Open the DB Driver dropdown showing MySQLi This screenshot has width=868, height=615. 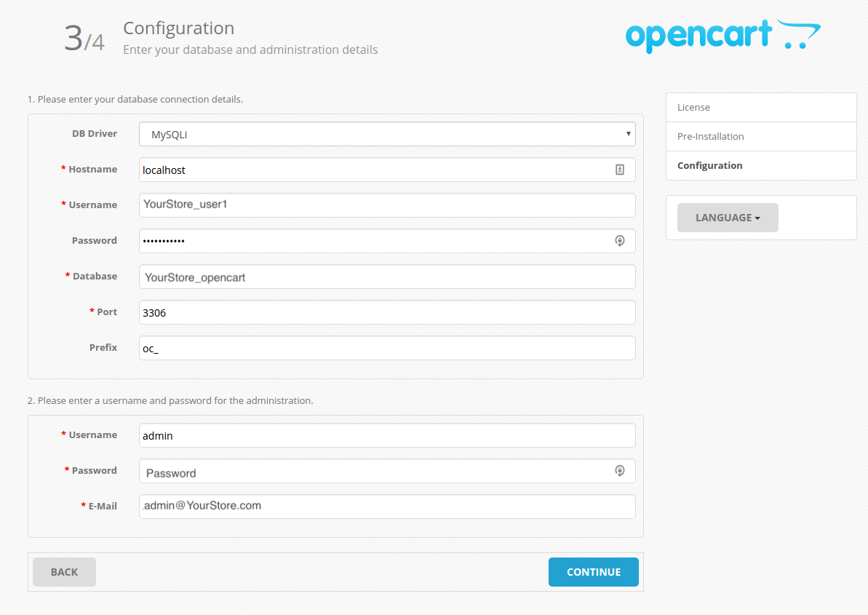pos(386,134)
